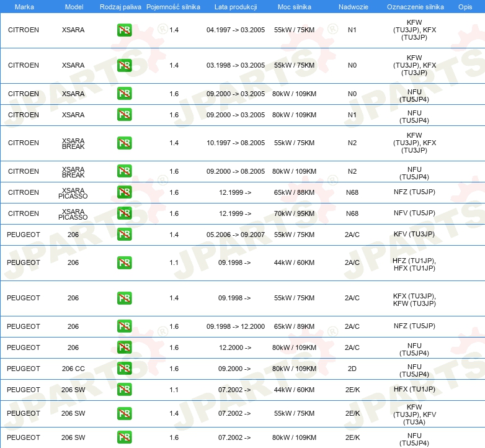Click the Marka column header
The image size is (485, 448).
pyautogui.click(x=24, y=7)
